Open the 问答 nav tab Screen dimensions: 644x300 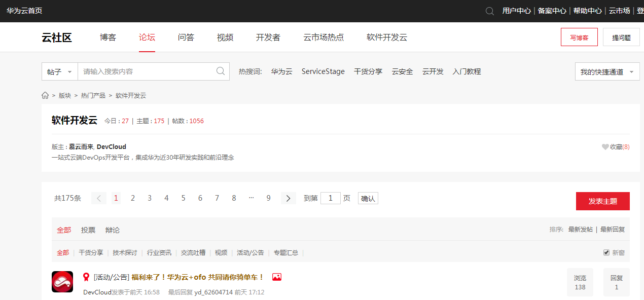tap(186, 37)
